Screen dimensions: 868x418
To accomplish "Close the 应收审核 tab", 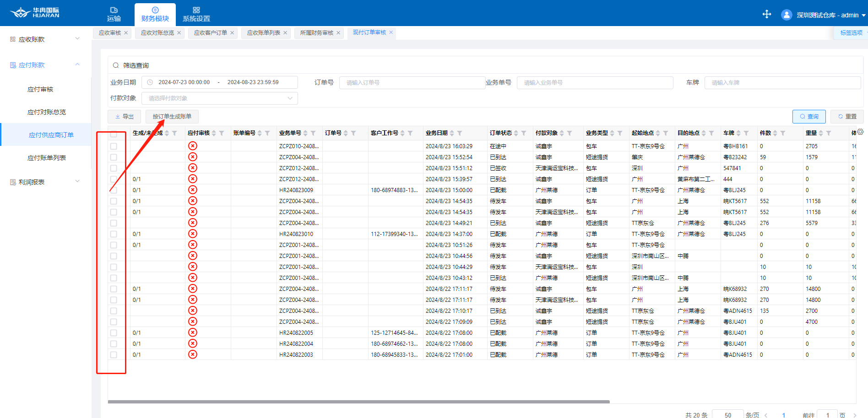I will [126, 32].
